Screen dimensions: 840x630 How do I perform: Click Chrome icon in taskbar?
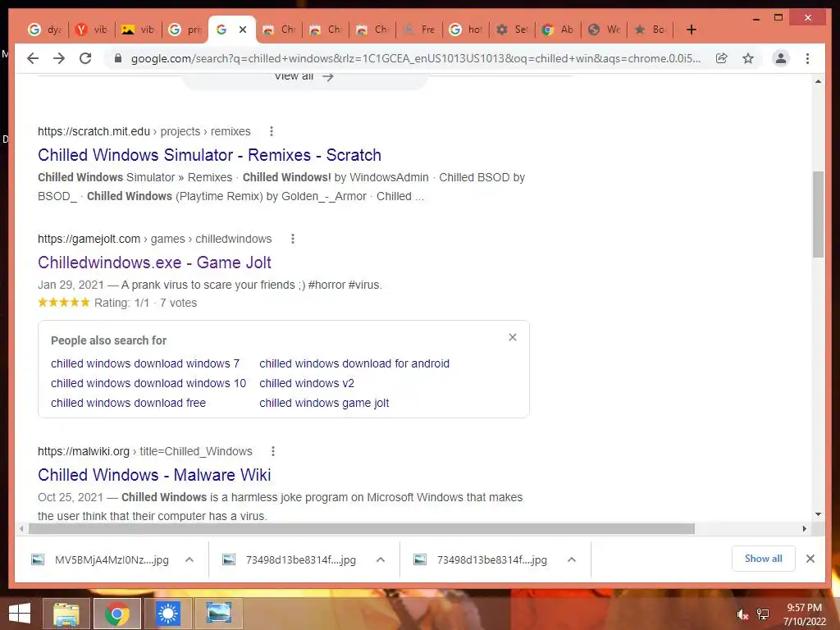point(116,614)
